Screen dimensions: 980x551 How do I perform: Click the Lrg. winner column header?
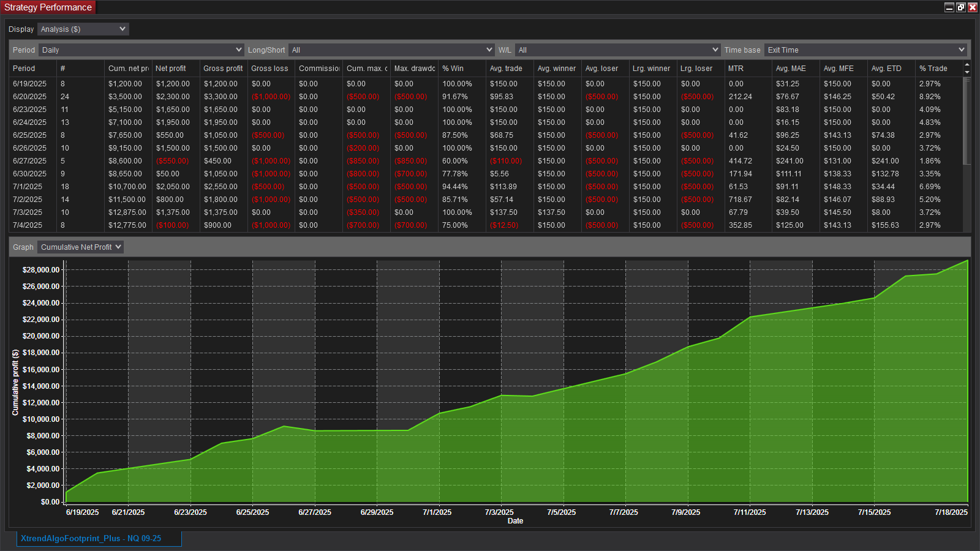click(x=654, y=68)
